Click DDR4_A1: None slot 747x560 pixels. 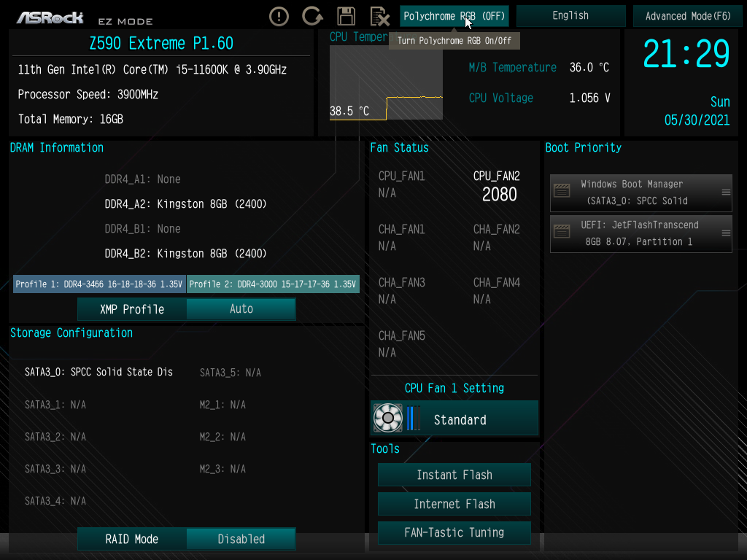pos(142,179)
